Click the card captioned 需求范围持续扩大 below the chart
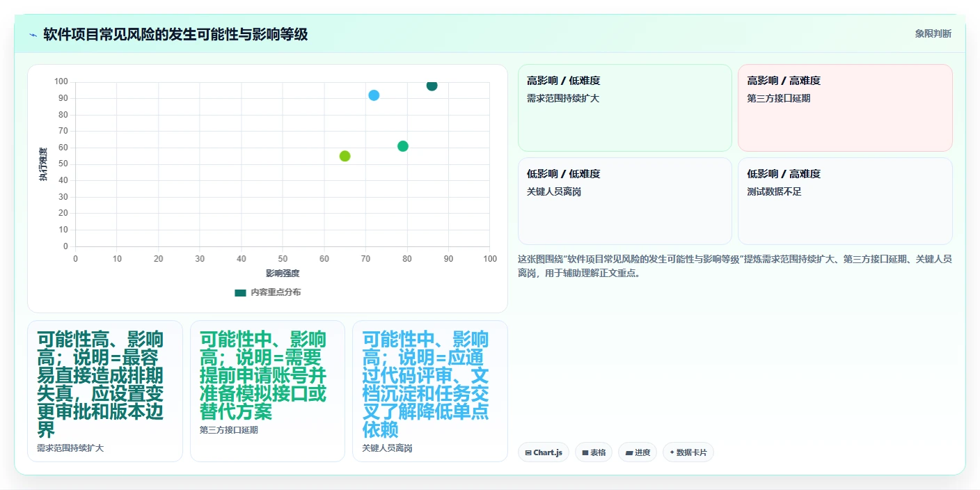This screenshot has height=490, width=980. (x=105, y=391)
